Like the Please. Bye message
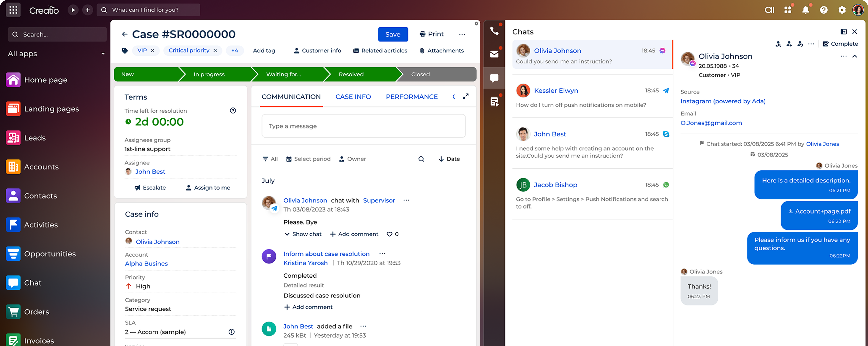Screen dimensions: 868x346 tap(390, 234)
